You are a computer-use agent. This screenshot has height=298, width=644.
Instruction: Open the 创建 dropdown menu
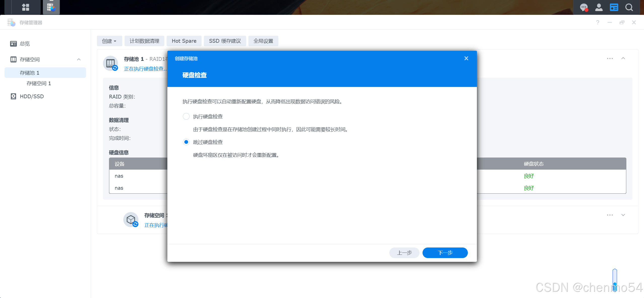point(109,41)
